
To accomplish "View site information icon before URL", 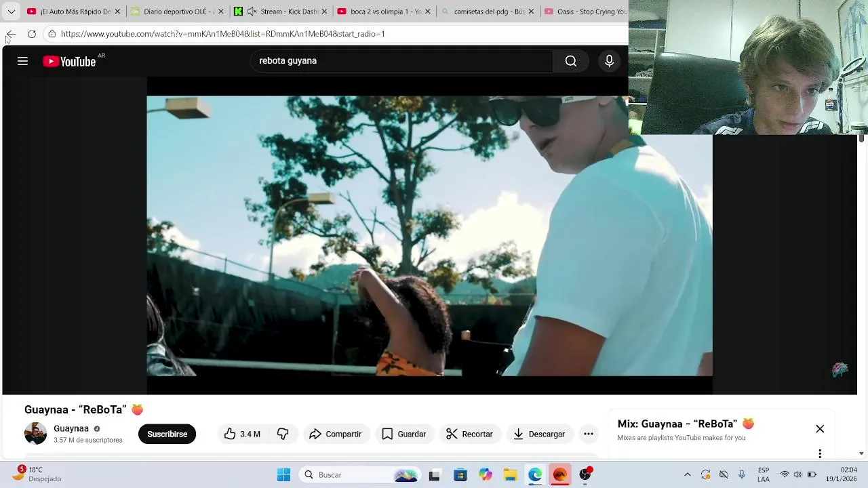I will coord(52,34).
